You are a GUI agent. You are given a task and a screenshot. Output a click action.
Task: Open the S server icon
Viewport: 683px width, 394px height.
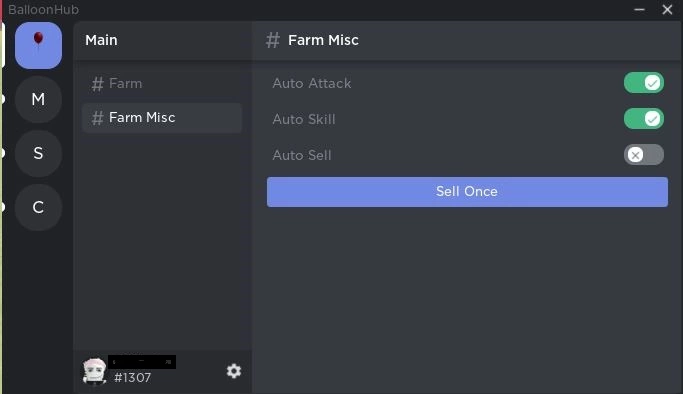tap(38, 153)
